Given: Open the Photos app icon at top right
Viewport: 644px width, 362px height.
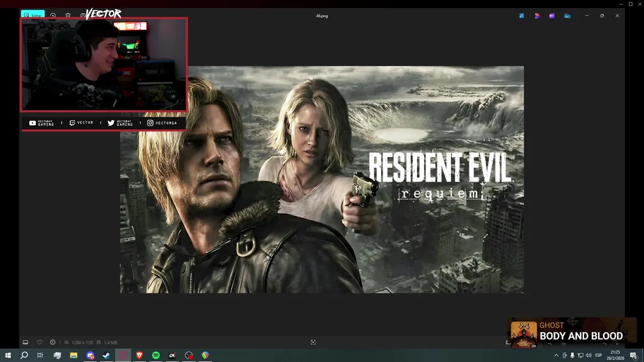Looking at the screenshot, I should (522, 16).
